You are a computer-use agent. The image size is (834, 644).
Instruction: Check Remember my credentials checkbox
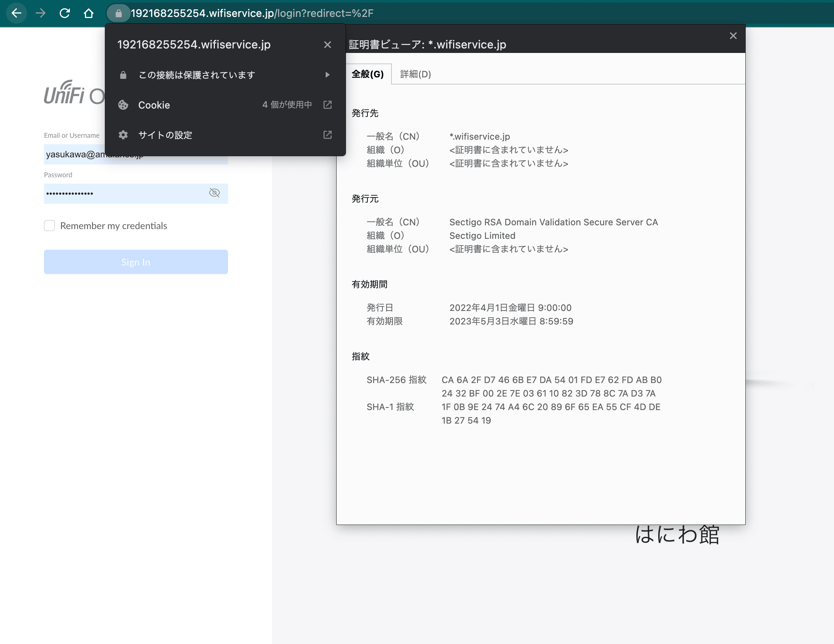[49, 226]
